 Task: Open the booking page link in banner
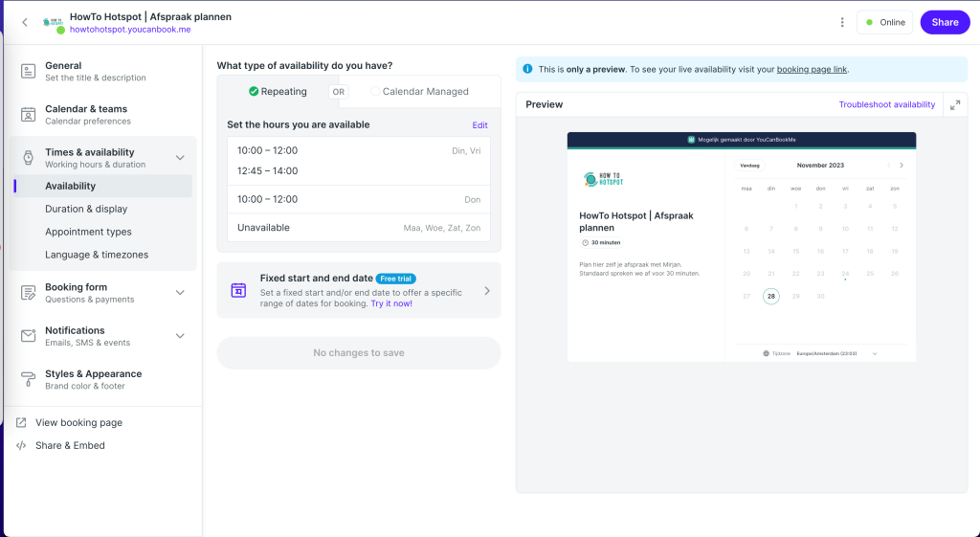coord(812,69)
